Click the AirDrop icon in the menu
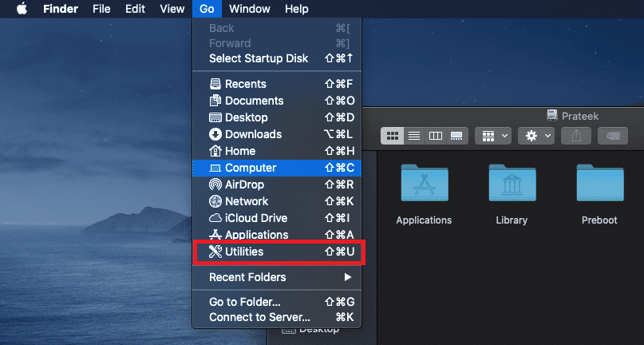The width and height of the screenshot is (644, 345). [215, 184]
